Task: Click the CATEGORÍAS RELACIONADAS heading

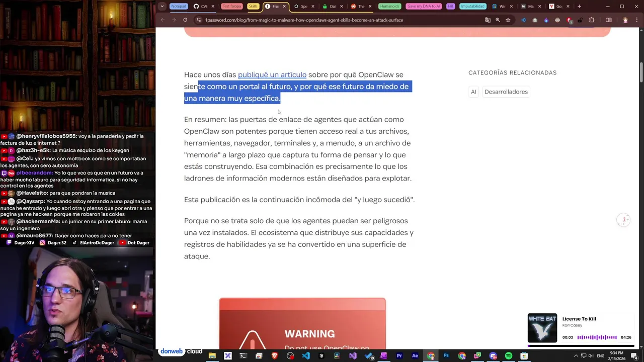Action: (512, 73)
